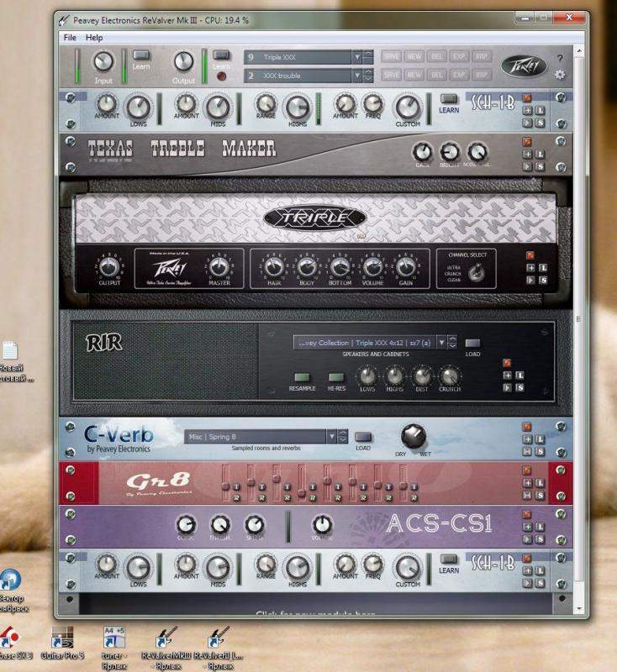The height and width of the screenshot is (672, 617).
Task: Step the C-Verb reverb selector arrows
Action: (x=342, y=437)
